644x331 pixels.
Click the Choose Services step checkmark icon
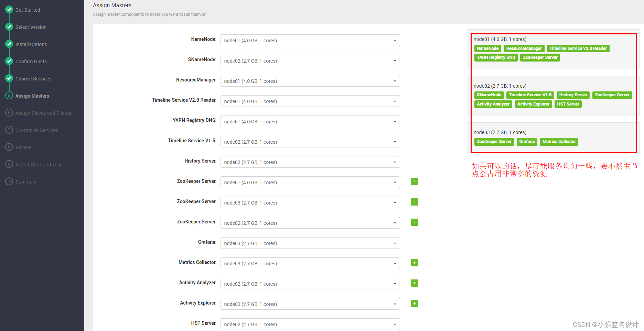coord(9,78)
